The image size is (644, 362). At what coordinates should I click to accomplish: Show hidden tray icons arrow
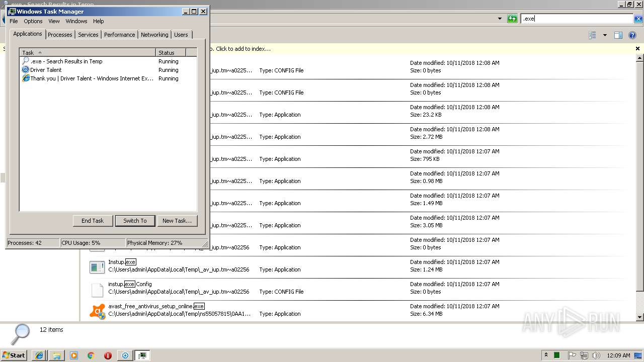(x=546, y=355)
